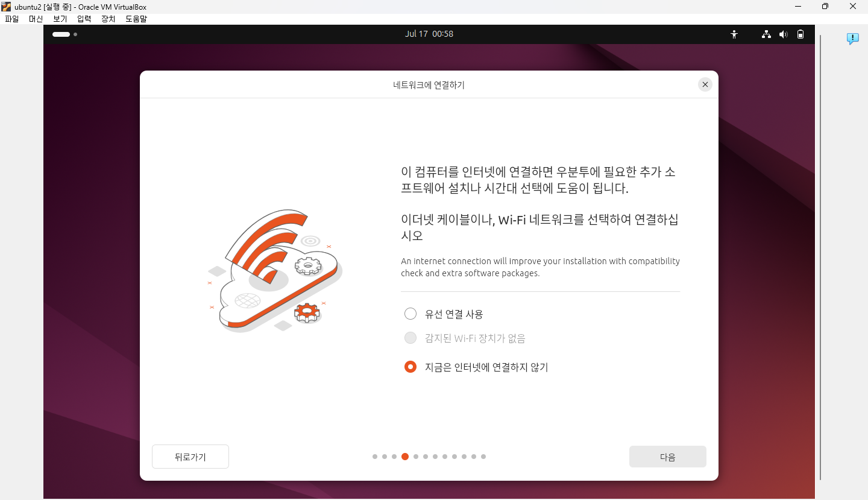Click the VirtualBox vertical scrollbar

pyautogui.click(x=820, y=258)
